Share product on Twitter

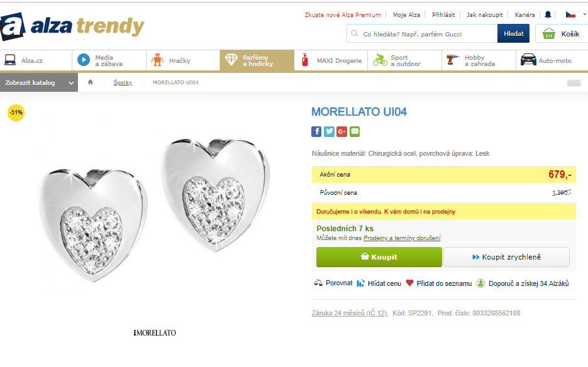coord(329,131)
